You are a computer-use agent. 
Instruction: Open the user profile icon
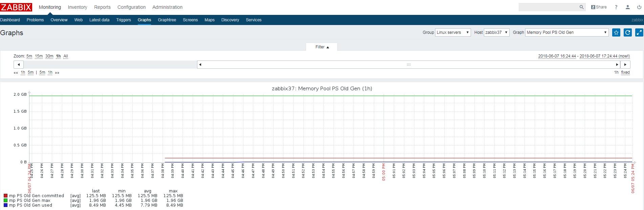coord(627,7)
